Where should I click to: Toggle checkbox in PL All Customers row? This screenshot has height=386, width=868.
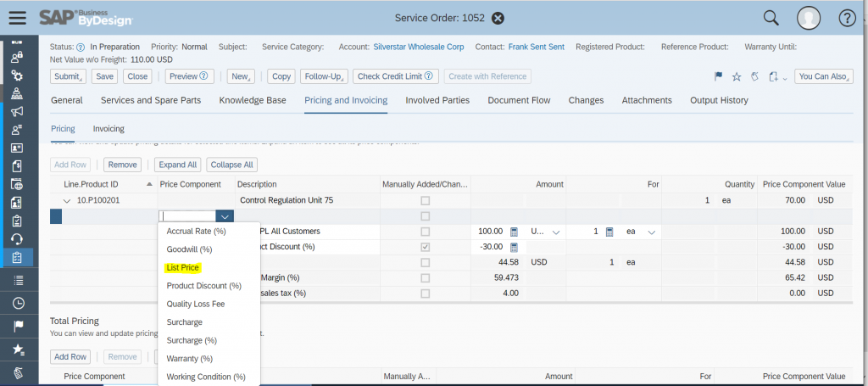pyautogui.click(x=426, y=232)
